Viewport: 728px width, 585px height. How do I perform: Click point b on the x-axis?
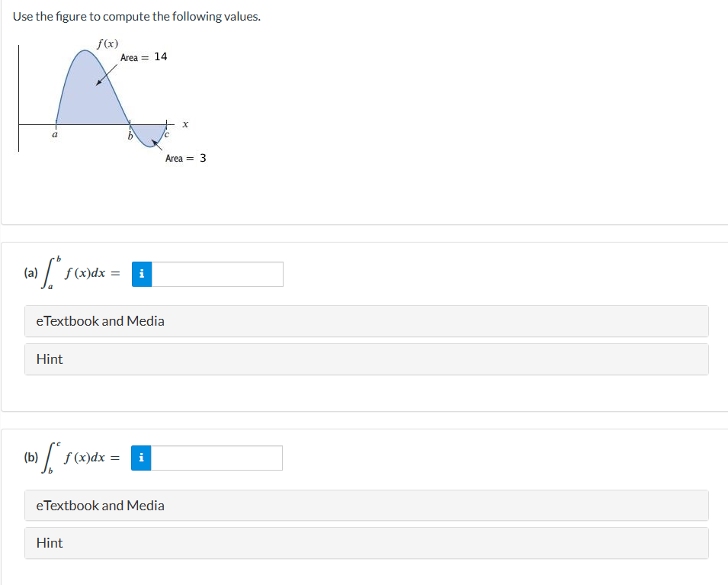click(x=130, y=136)
